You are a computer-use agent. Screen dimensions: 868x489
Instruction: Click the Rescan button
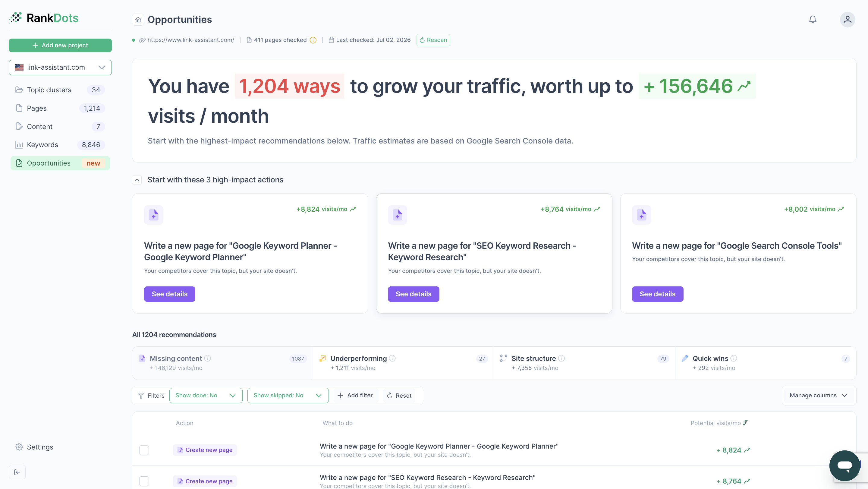tap(433, 40)
